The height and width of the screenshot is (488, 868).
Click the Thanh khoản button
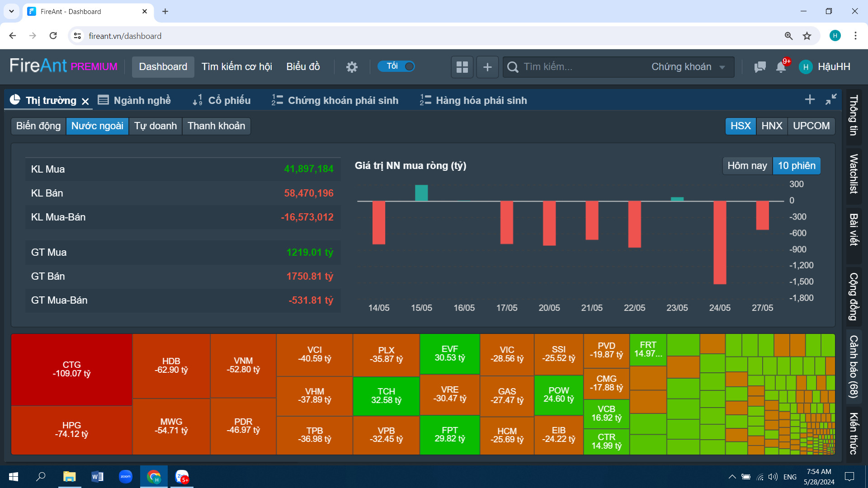(x=216, y=126)
